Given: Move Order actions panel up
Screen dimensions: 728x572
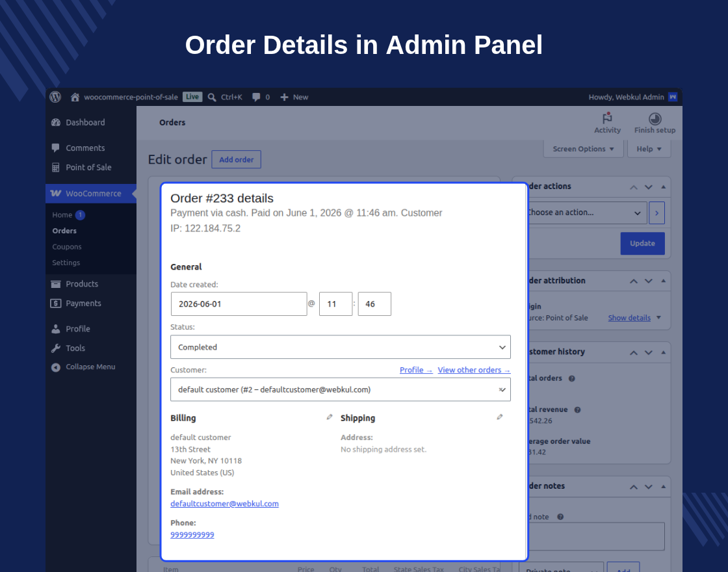Looking at the screenshot, I should (x=634, y=187).
